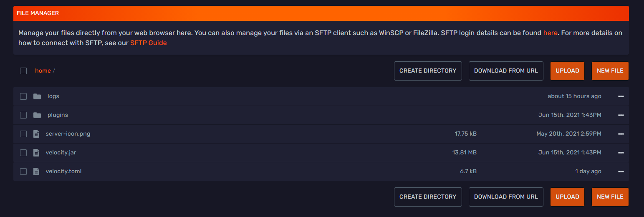Follow the 'here' SFTP login details link
644x217 pixels.
coord(550,33)
